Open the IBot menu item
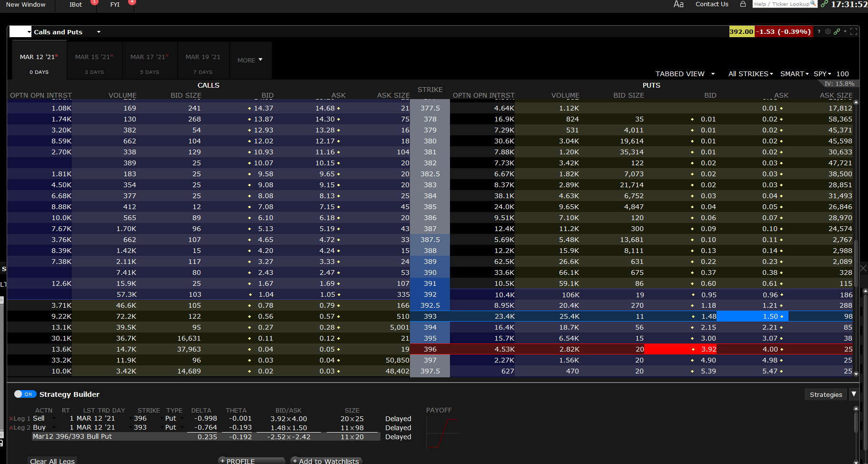This screenshot has width=868, height=464. 76,4
